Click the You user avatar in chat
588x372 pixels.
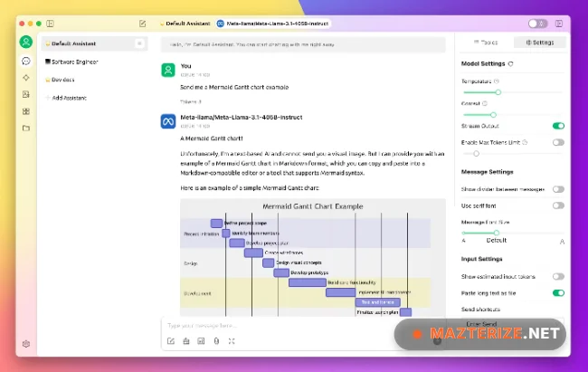pos(168,70)
